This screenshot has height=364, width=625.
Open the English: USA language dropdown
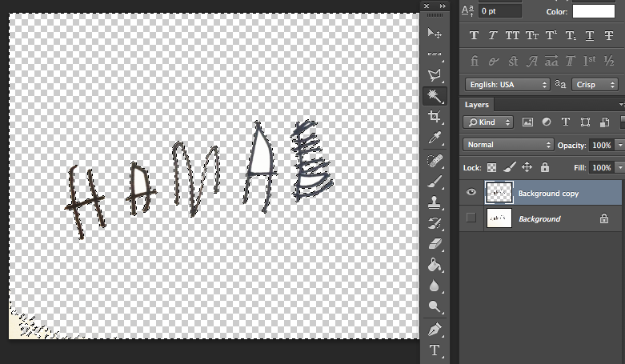[x=507, y=85]
